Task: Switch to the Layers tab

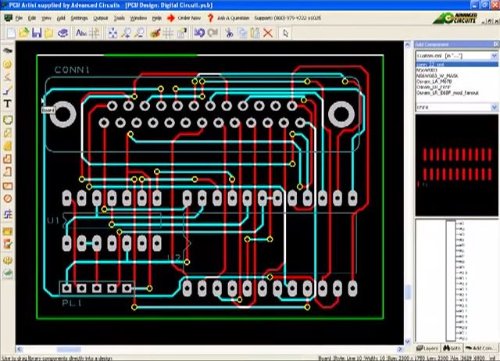Action: [427, 348]
